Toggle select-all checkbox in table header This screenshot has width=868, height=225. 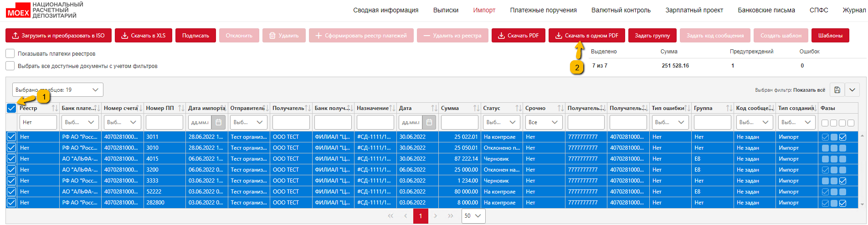tap(11, 108)
